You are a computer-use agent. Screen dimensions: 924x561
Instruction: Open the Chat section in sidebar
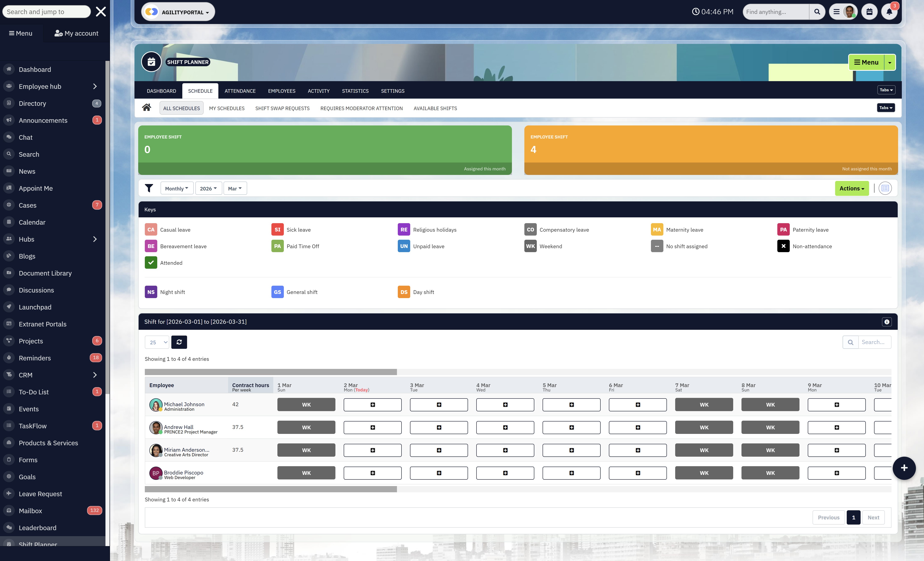point(25,137)
